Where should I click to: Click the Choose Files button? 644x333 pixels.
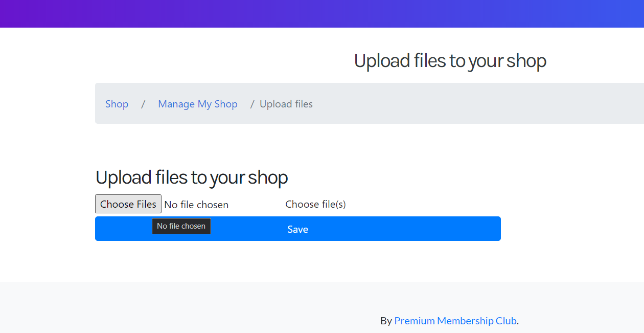tap(128, 204)
